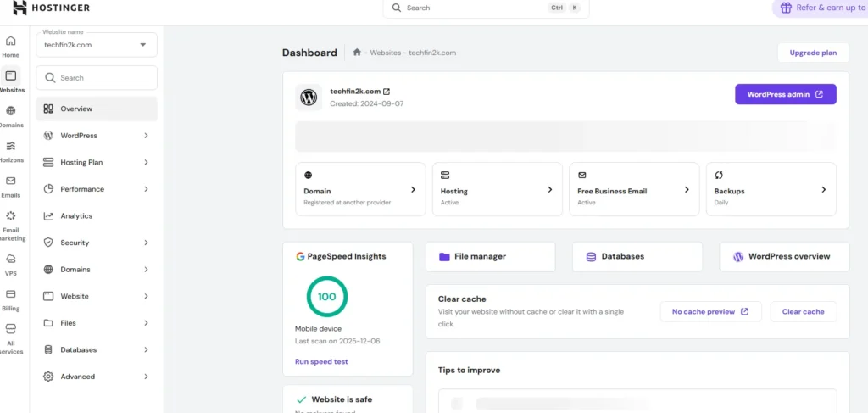Image resolution: width=868 pixels, height=413 pixels.
Task: Select the Websites rail icon
Action: (x=10, y=75)
